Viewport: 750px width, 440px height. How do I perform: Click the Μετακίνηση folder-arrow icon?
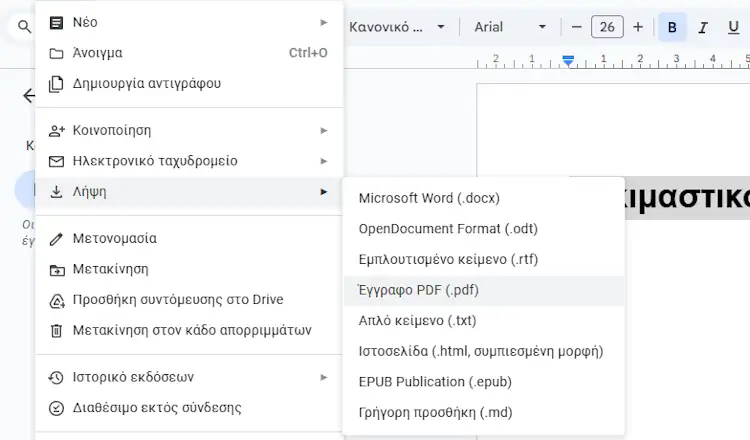tap(56, 270)
